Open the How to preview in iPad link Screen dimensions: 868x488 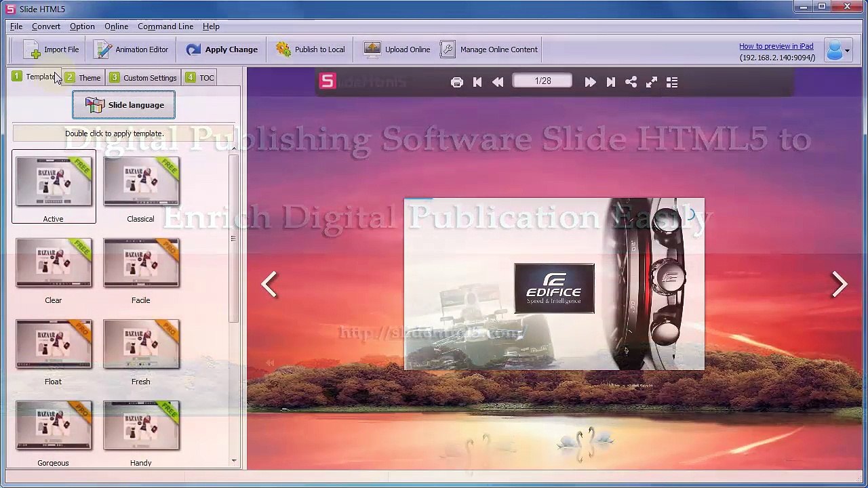776,46
